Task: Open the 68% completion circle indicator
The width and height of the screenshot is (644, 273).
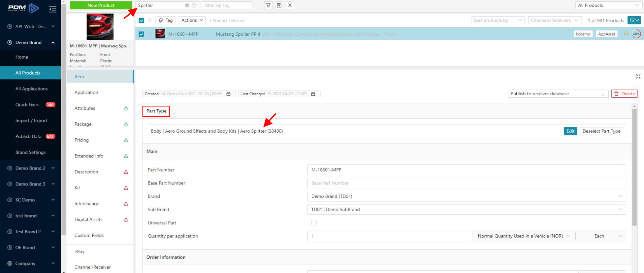Action: pos(636,34)
